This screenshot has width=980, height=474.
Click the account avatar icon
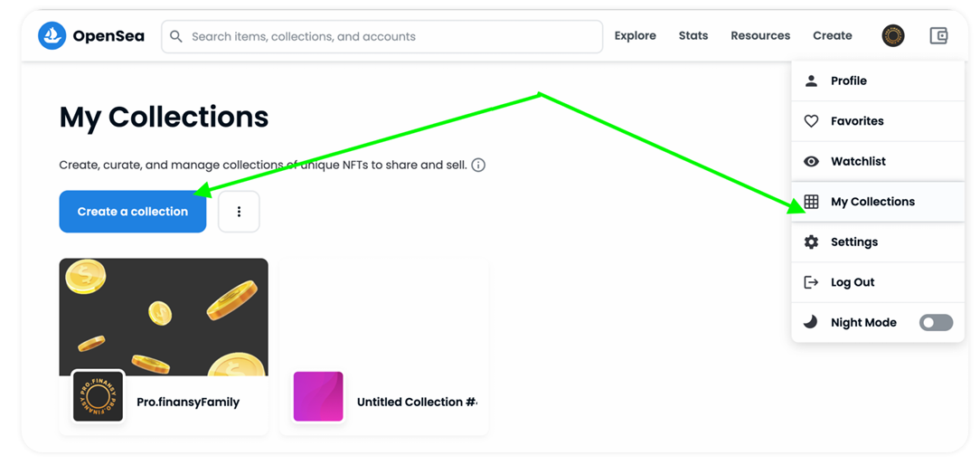(x=892, y=36)
